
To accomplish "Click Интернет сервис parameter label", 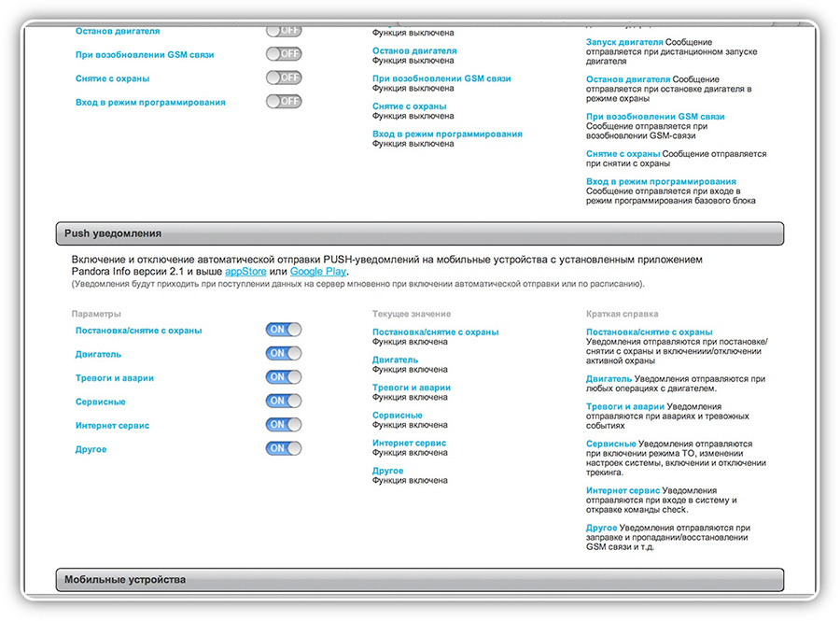I will (x=113, y=426).
